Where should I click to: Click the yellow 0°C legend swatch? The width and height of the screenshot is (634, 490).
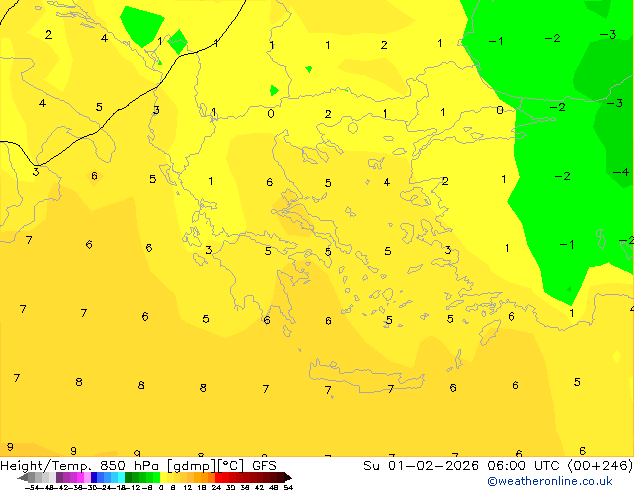163,477
